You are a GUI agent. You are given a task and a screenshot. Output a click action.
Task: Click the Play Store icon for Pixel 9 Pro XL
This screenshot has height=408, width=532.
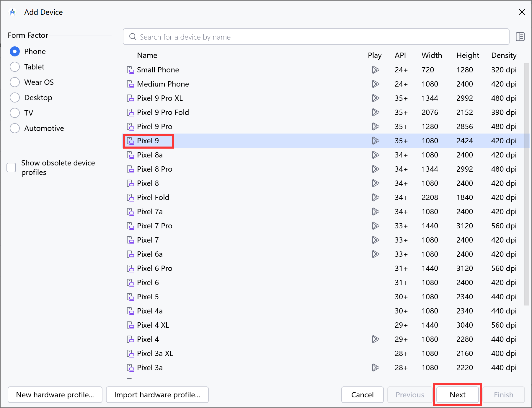point(375,98)
